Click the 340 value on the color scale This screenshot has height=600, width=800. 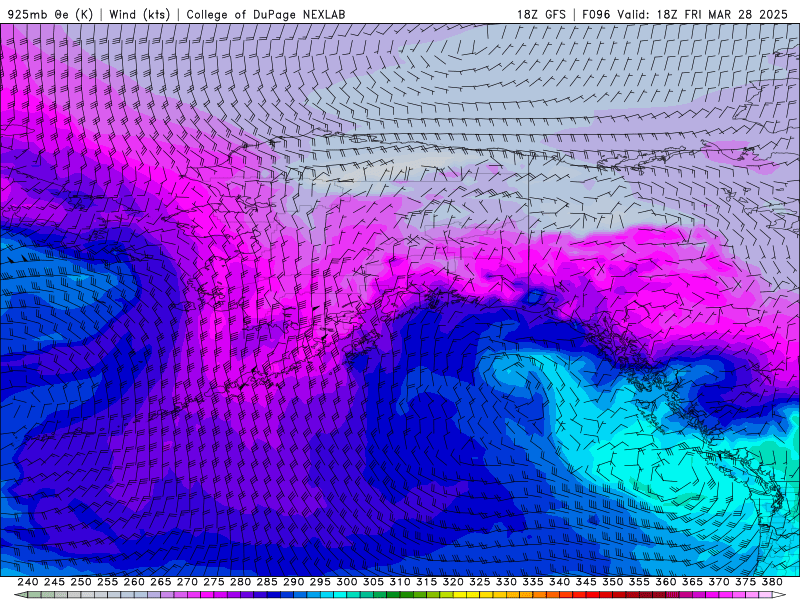559,582
